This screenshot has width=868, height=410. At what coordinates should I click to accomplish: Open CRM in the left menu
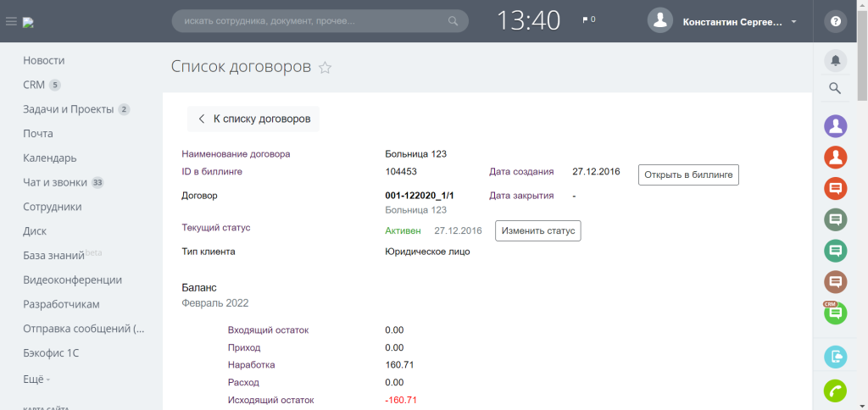[34, 85]
